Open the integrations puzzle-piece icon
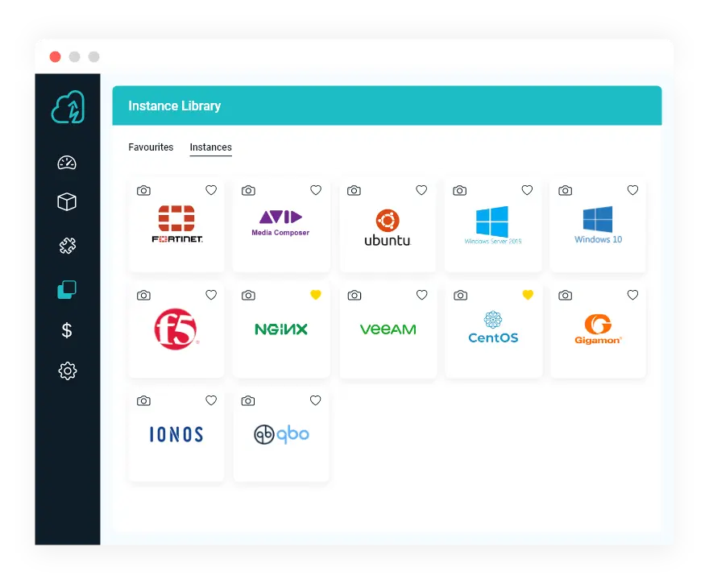 68,246
